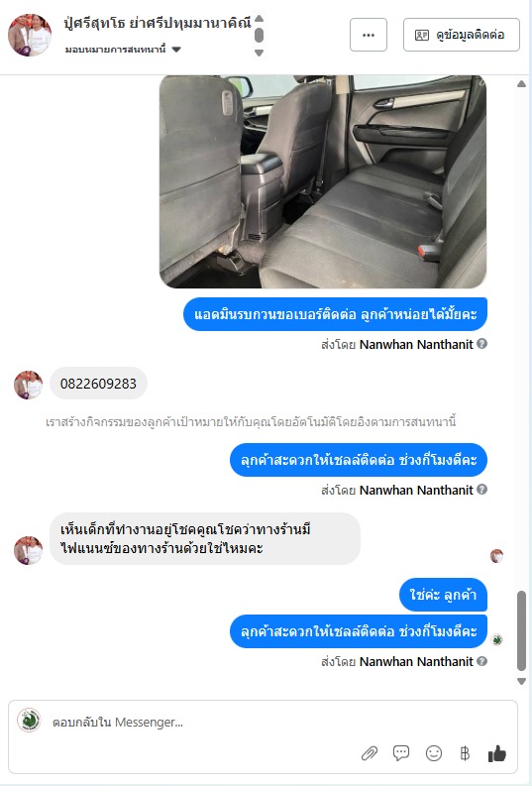
Task: Click the phone number 0822609283 message
Action: [x=98, y=384]
